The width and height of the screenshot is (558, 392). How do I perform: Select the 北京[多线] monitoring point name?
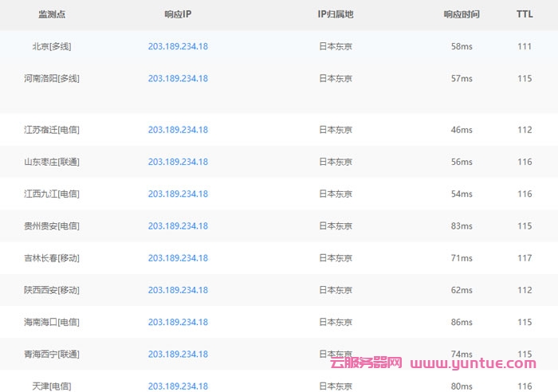coord(52,46)
